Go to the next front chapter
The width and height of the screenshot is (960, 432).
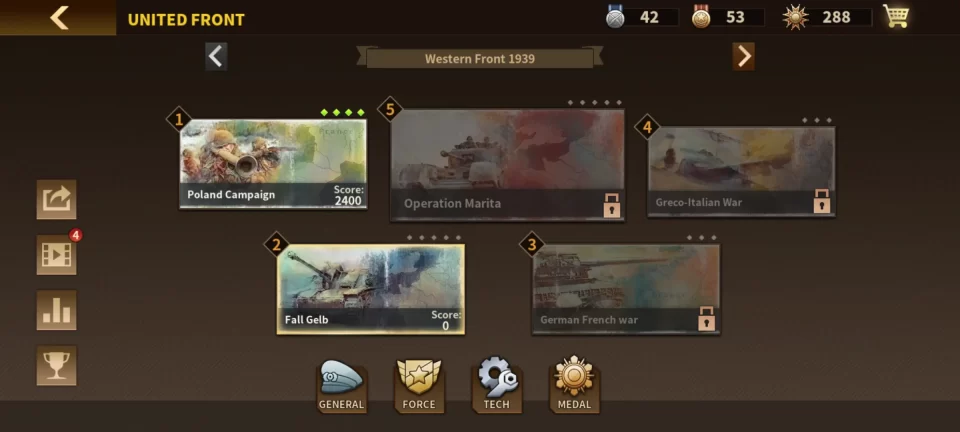[744, 57]
